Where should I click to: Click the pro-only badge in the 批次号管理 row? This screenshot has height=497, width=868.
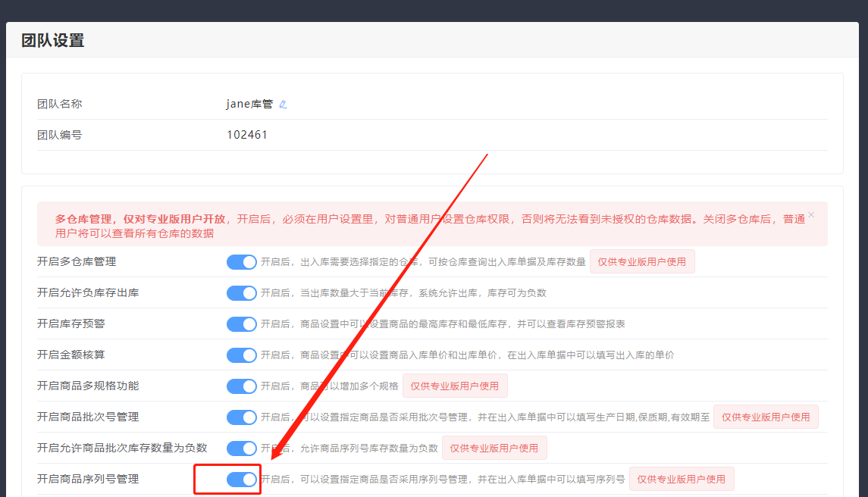765,417
